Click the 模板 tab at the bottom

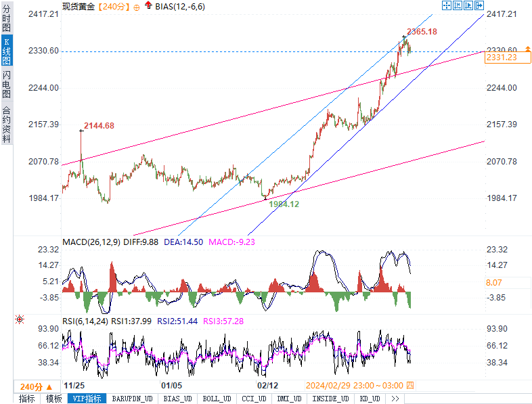tap(53, 399)
